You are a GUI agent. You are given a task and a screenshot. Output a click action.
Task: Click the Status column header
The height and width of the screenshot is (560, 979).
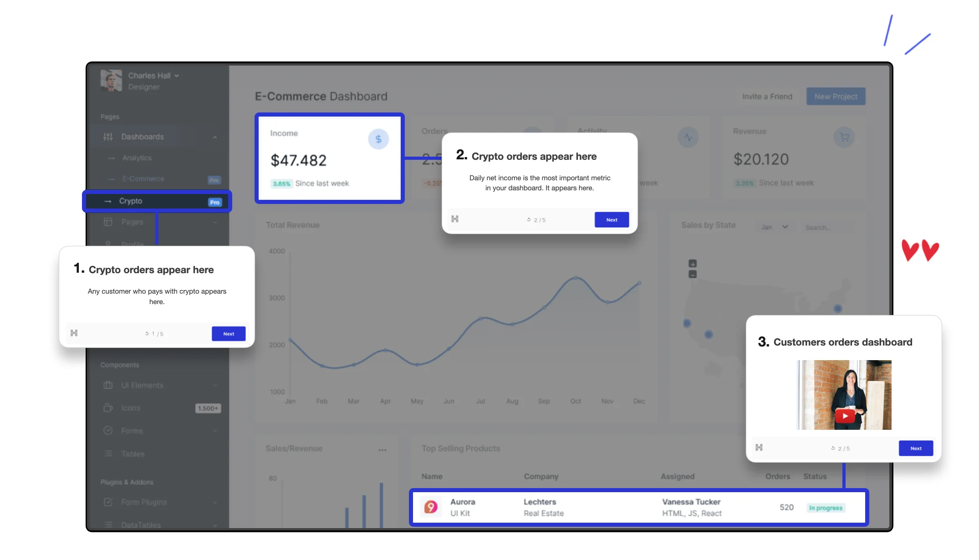click(815, 476)
